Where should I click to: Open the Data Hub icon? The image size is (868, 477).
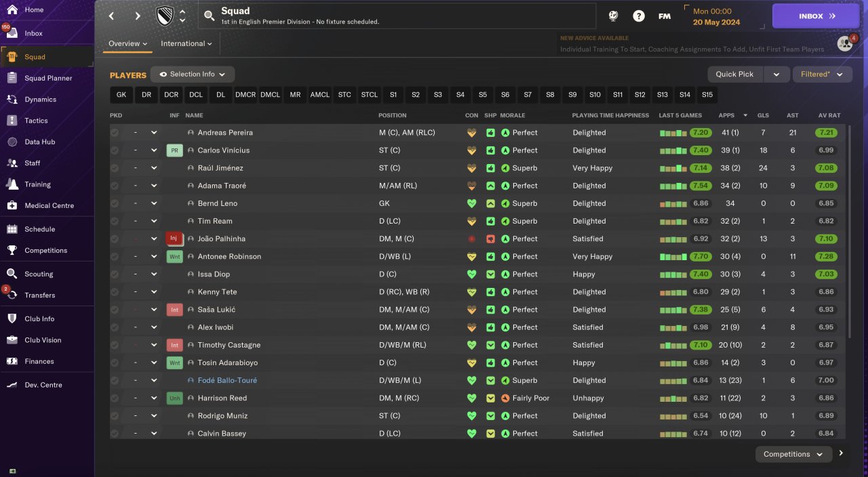tap(12, 142)
